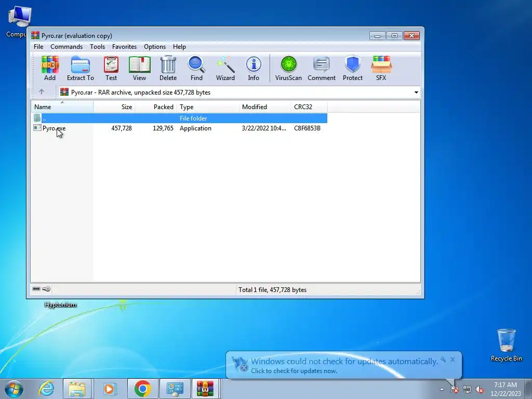Show archive Info
The image size is (532, 399).
[254, 68]
